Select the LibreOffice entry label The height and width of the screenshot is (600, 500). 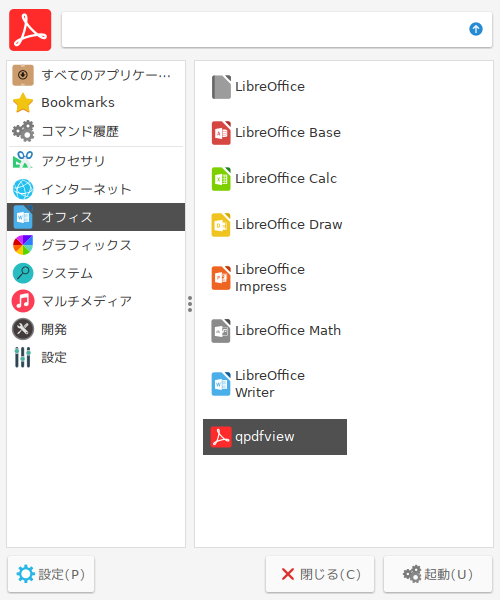tap(270, 86)
